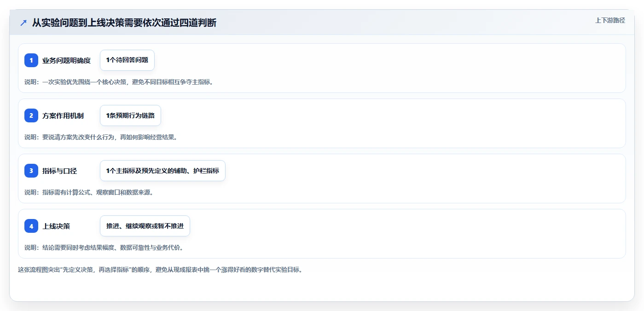Viewport: 644px width, 311px height.
Task: Select the 上线决策 step title
Action: [56, 226]
